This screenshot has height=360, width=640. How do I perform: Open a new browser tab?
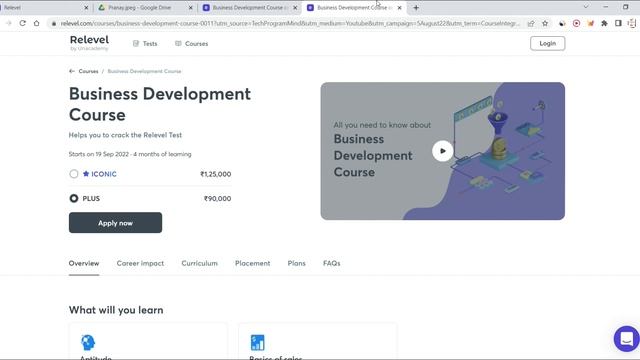pos(416,8)
